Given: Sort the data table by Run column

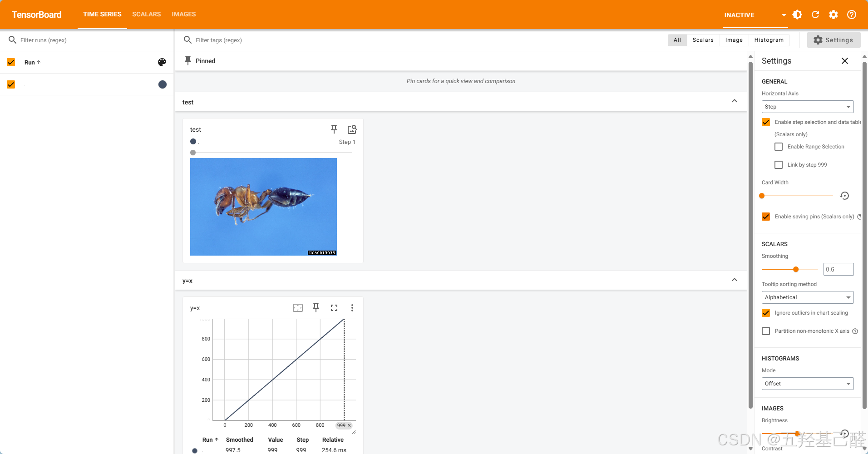Looking at the screenshot, I should pyautogui.click(x=210, y=440).
